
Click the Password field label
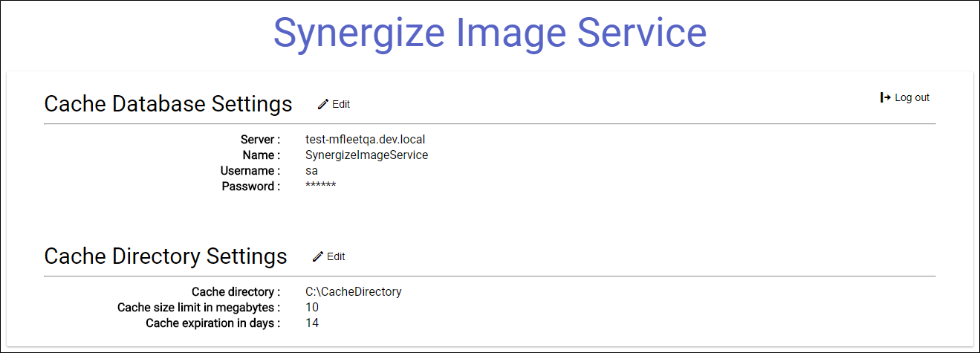pyautogui.click(x=251, y=186)
